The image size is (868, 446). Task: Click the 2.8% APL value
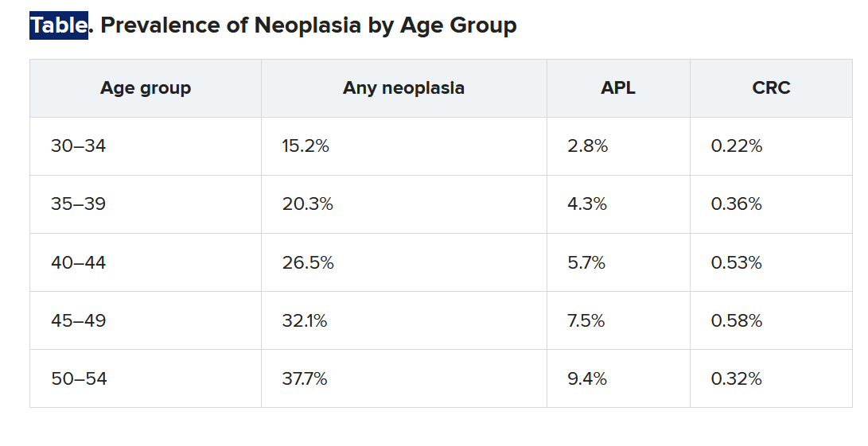pyautogui.click(x=587, y=146)
